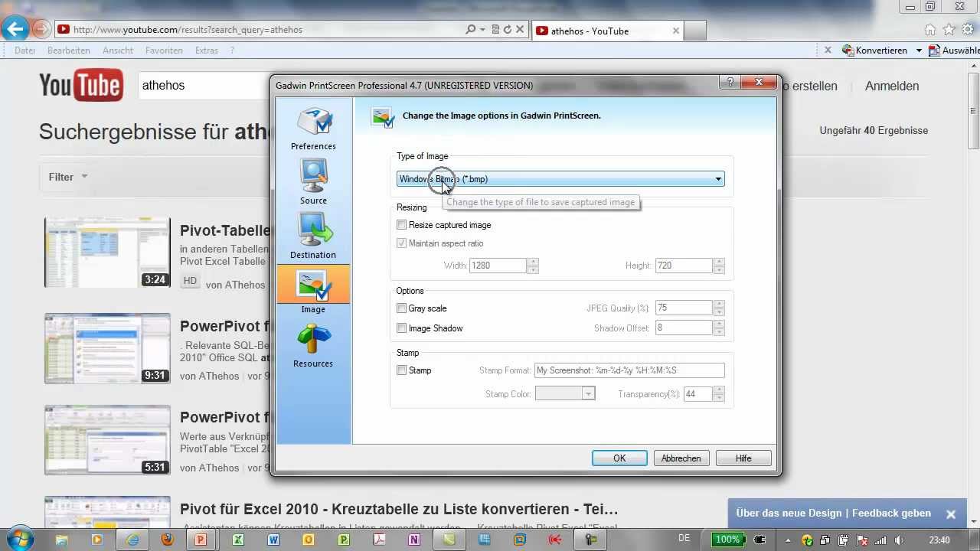
Task: Open the video thumbnail with duration 9:31
Action: (107, 348)
